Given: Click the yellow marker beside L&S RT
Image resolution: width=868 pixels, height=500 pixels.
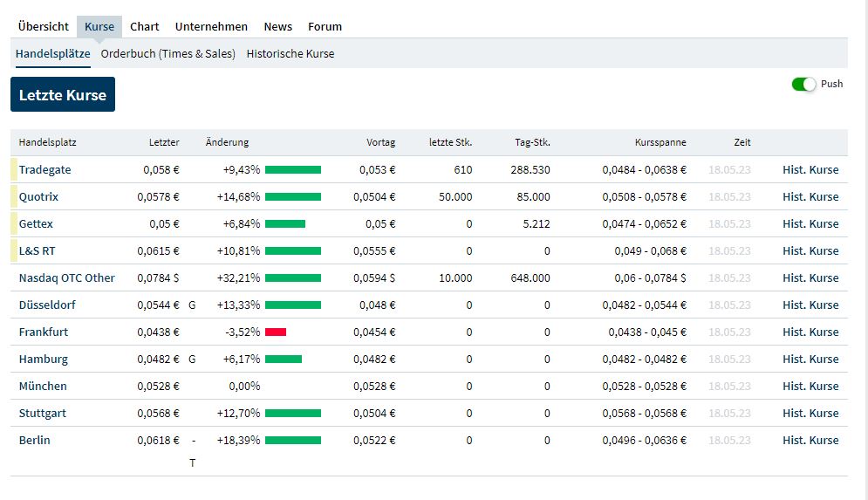Looking at the screenshot, I should click(14, 251).
